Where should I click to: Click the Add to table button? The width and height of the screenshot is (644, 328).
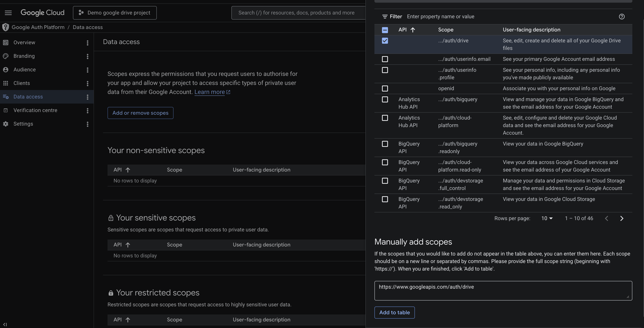(395, 313)
